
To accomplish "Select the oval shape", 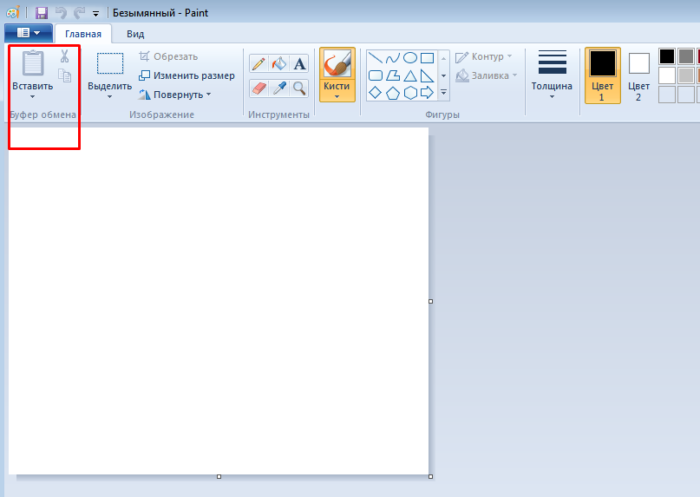I will click(410, 58).
